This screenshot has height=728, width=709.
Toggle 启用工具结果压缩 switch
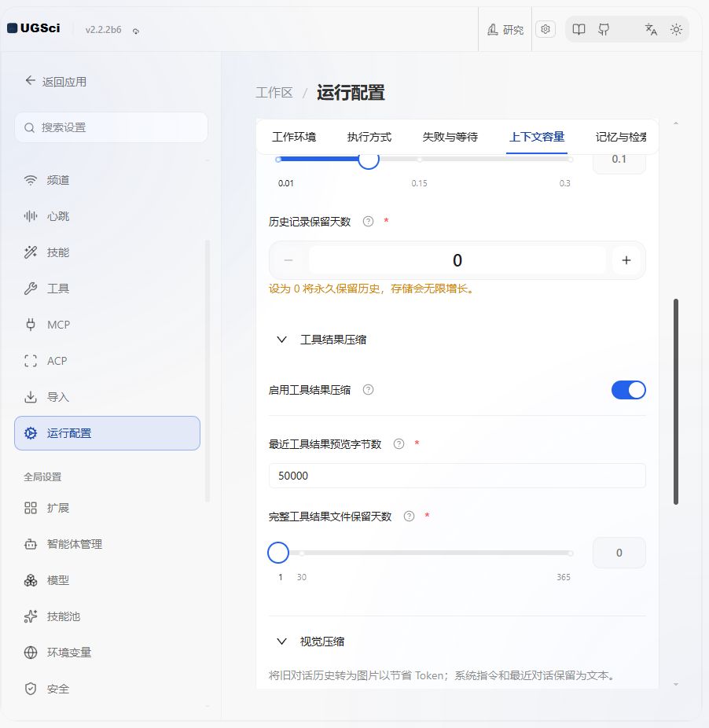point(628,390)
